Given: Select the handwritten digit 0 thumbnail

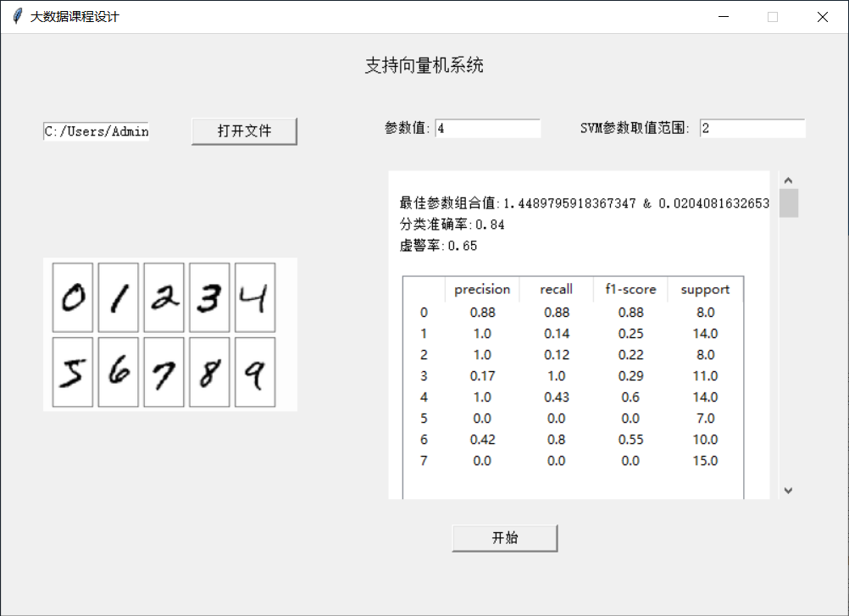Looking at the screenshot, I should 72,298.
